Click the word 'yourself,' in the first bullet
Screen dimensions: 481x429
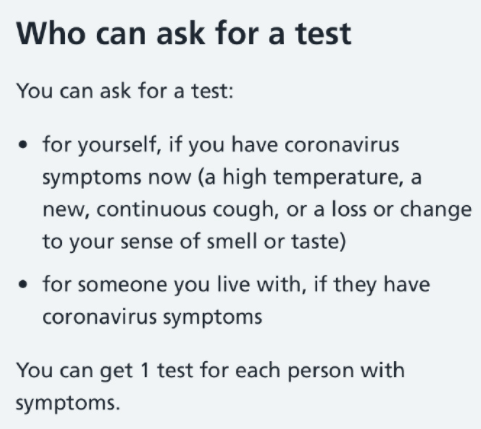click(120, 146)
